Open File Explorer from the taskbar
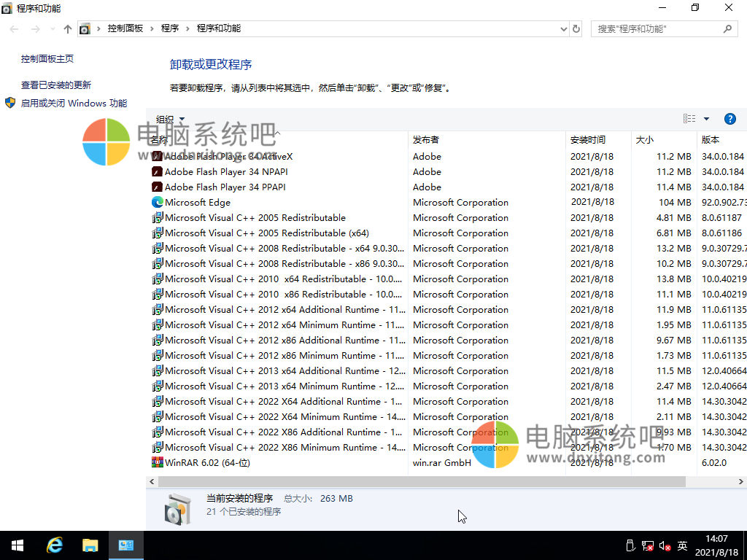The width and height of the screenshot is (747, 560). (90, 545)
